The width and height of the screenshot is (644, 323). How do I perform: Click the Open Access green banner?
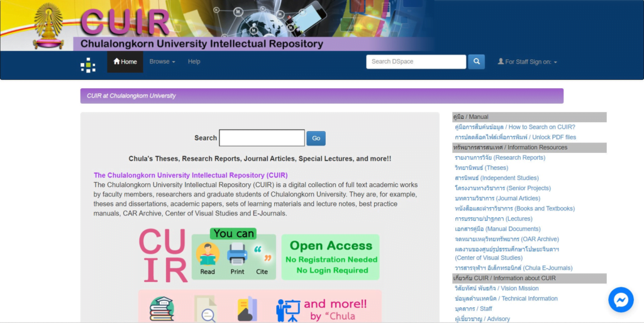pos(331,258)
